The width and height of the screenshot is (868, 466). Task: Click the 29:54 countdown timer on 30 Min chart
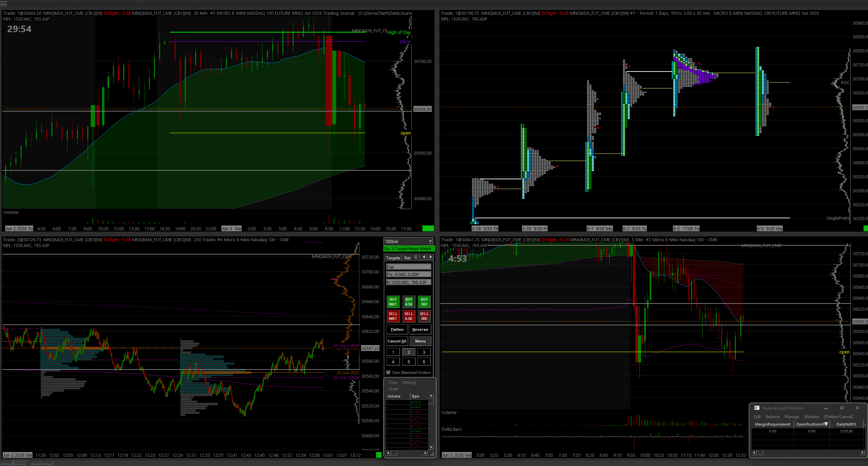tap(19, 29)
